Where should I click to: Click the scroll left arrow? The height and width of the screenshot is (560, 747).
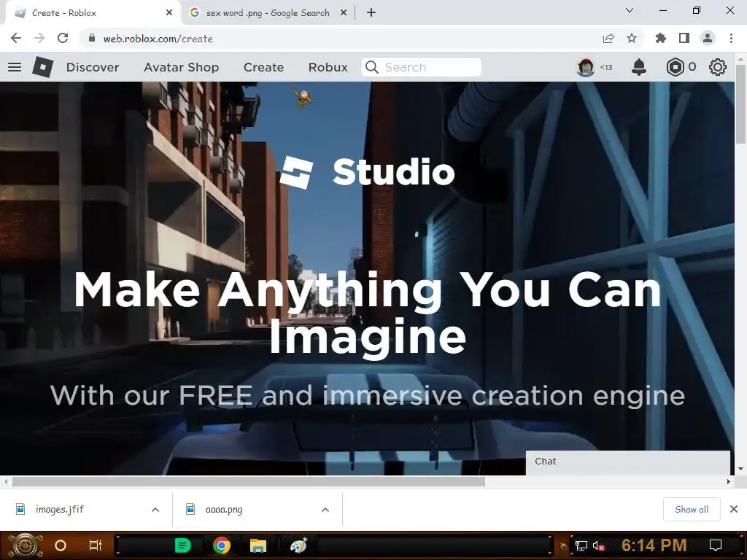pyautogui.click(x=6, y=482)
